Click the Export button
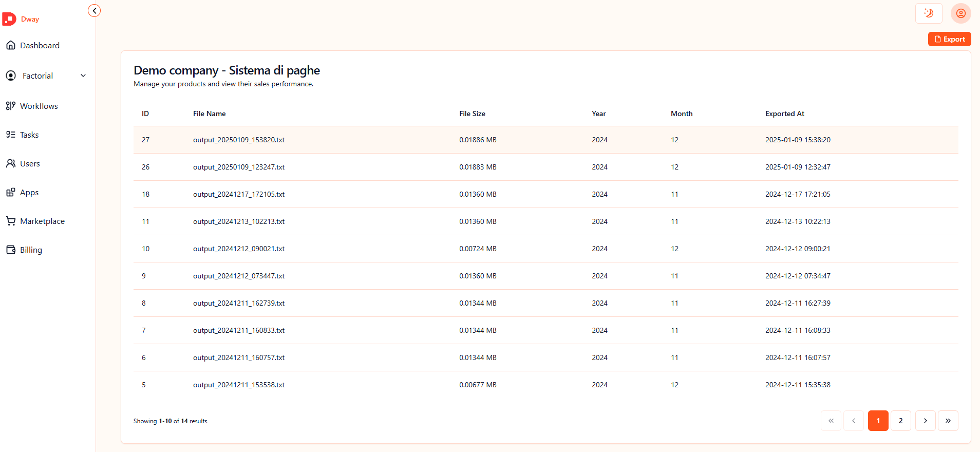Viewport: 980px width, 452px height. coord(949,39)
